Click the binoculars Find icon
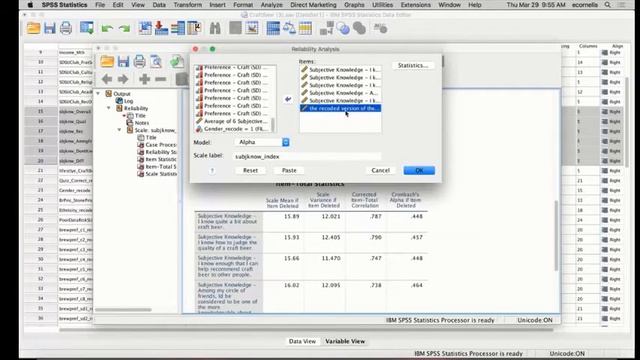Screen dimensions: 640x360 (x=215, y=29)
